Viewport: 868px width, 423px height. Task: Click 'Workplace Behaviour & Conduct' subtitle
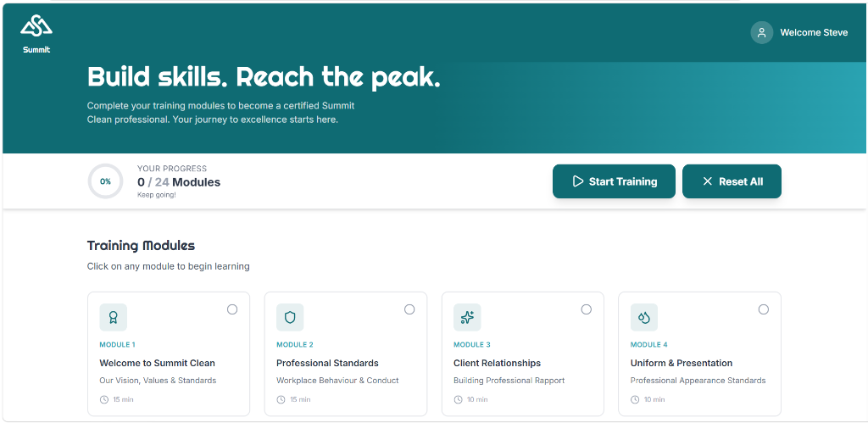click(337, 381)
